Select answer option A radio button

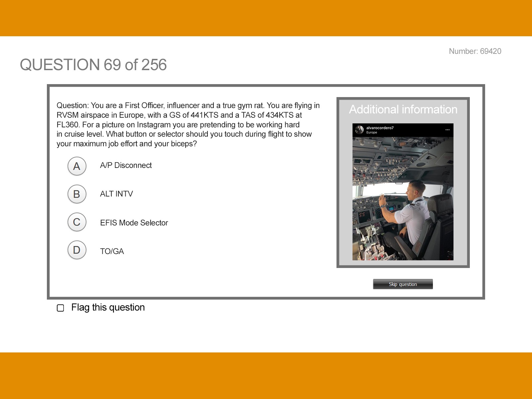[77, 166]
